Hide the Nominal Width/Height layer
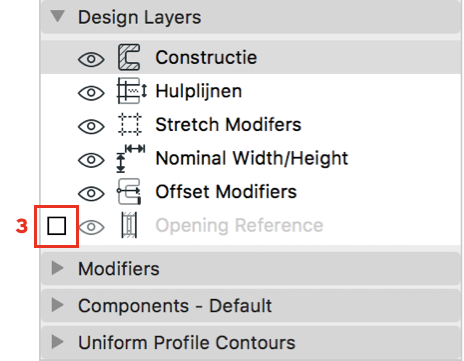Screen dimensions: 464x361 click(x=91, y=160)
